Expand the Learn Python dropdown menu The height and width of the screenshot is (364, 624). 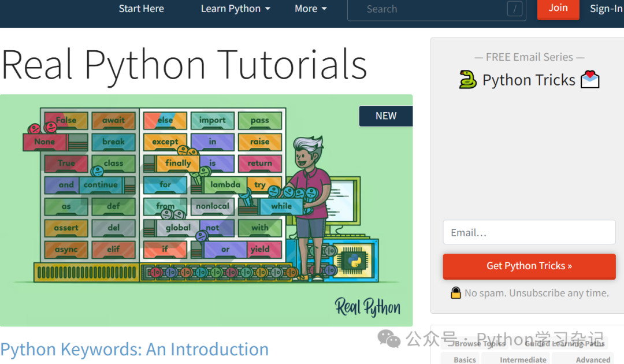pyautogui.click(x=236, y=9)
